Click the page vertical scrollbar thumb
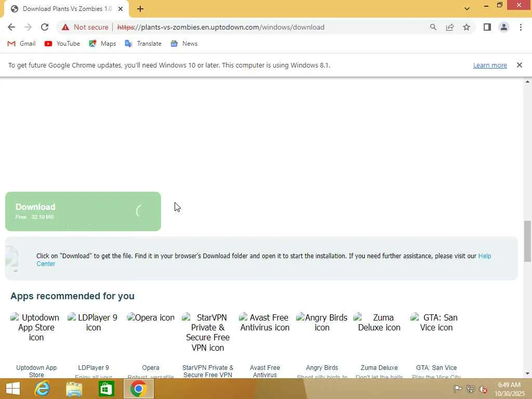Viewport: 532px width, 399px height. [527, 241]
